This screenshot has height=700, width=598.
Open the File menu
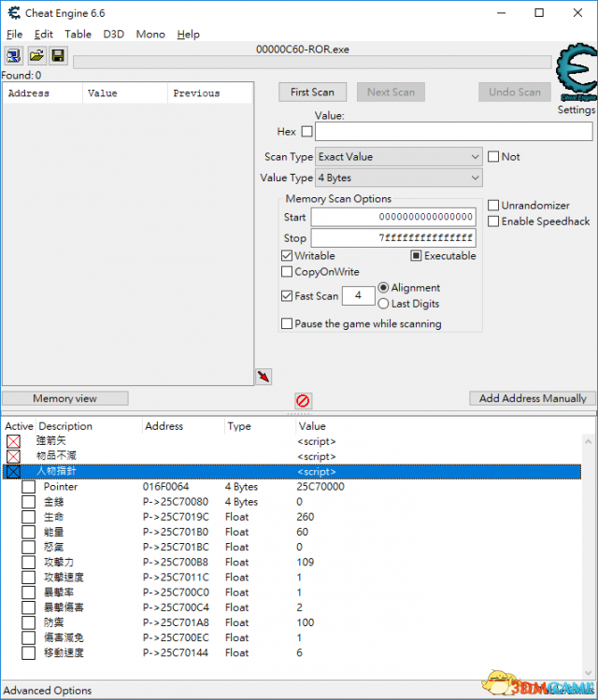coord(14,35)
